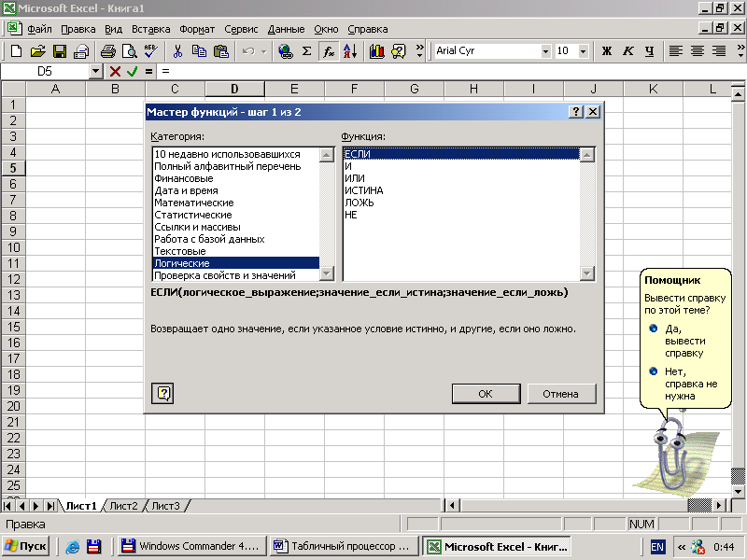Click the Copy icon
Screen dimensions: 747x560
(199, 51)
